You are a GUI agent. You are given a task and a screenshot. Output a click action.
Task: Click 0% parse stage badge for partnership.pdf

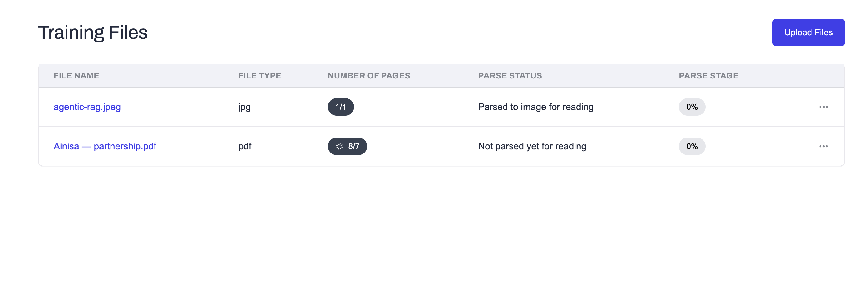coord(692,146)
